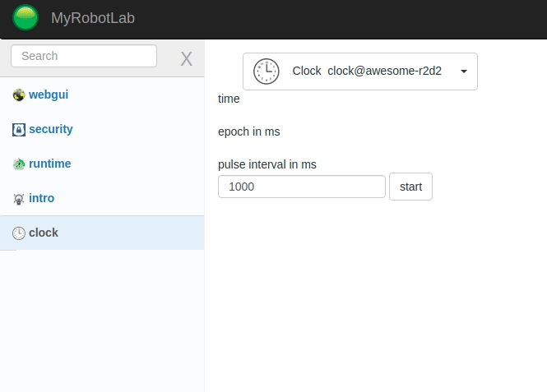Select the webgui globe icon

19,95
